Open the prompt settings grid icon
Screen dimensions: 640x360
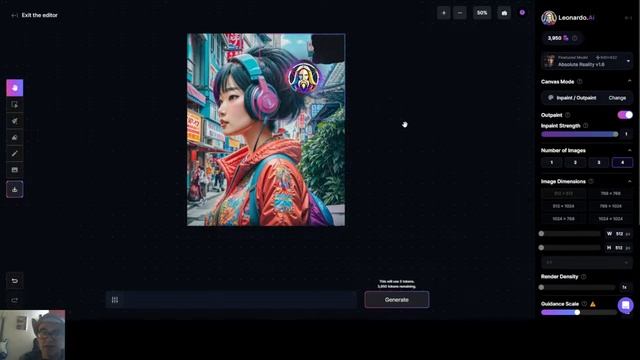click(115, 300)
